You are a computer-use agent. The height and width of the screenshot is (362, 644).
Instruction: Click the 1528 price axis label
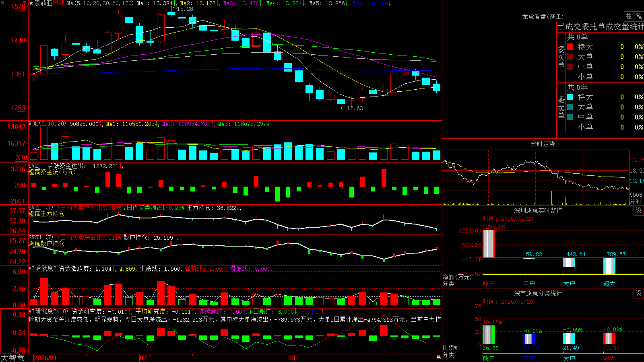click(x=19, y=7)
